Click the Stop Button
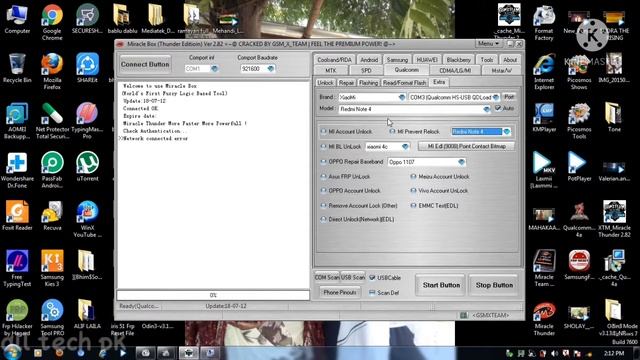Viewport: 640px width, 360px height. pos(494,285)
